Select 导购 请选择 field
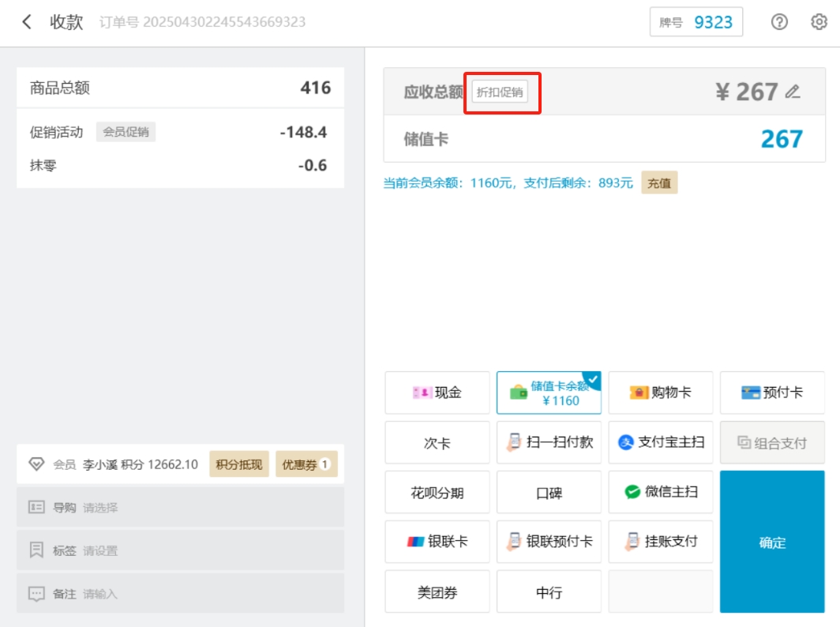The width and height of the screenshot is (840, 627). pos(181,507)
